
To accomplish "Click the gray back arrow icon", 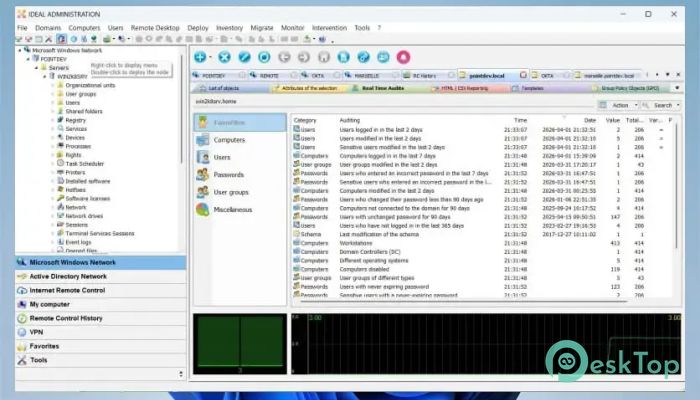I will (284, 57).
